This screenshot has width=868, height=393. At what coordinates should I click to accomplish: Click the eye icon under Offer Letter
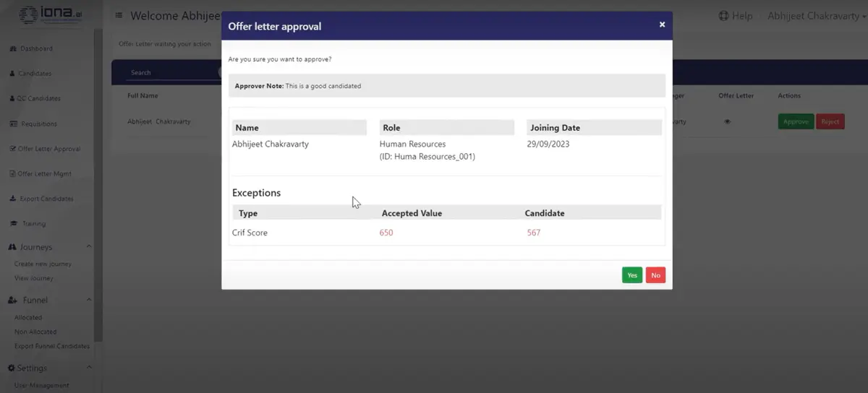click(727, 122)
